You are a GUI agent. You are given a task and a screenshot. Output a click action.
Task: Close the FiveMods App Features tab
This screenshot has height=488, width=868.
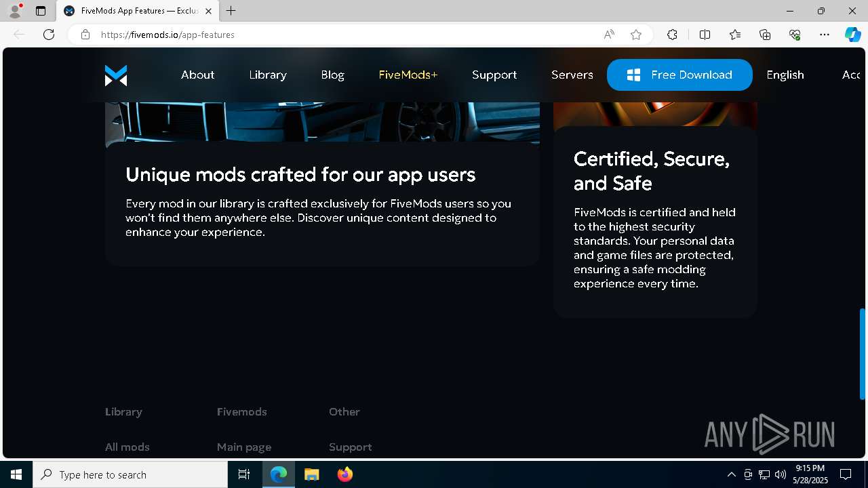[208, 11]
